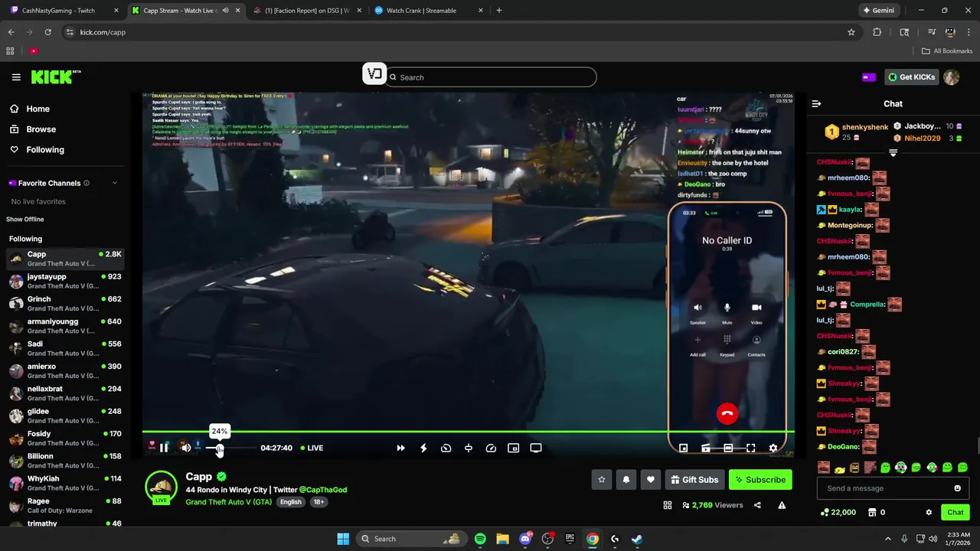Collapse the Favorite Channels section

115,183
